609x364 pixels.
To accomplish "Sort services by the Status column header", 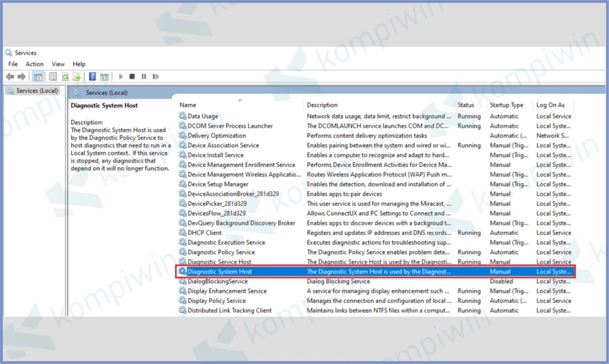I will coord(466,105).
